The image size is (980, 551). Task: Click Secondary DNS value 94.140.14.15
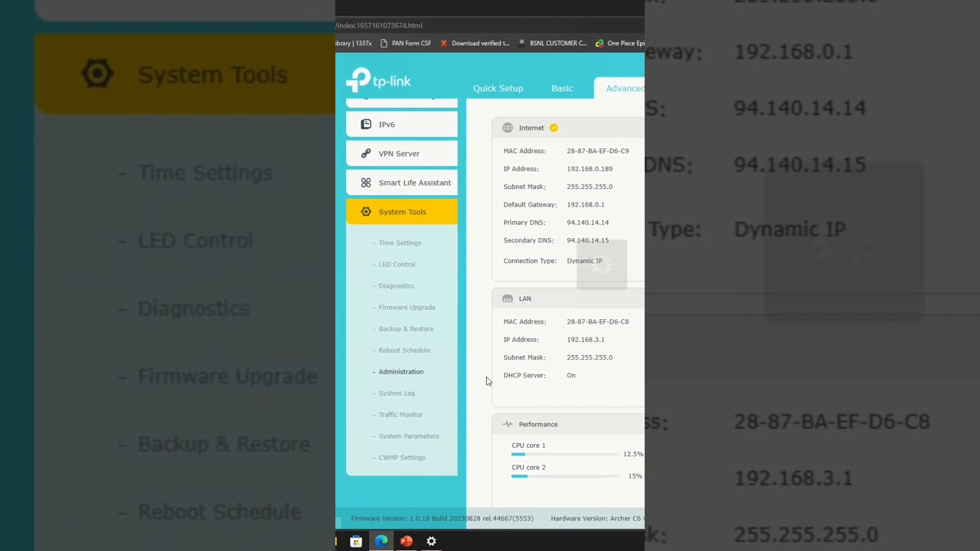[588, 240]
